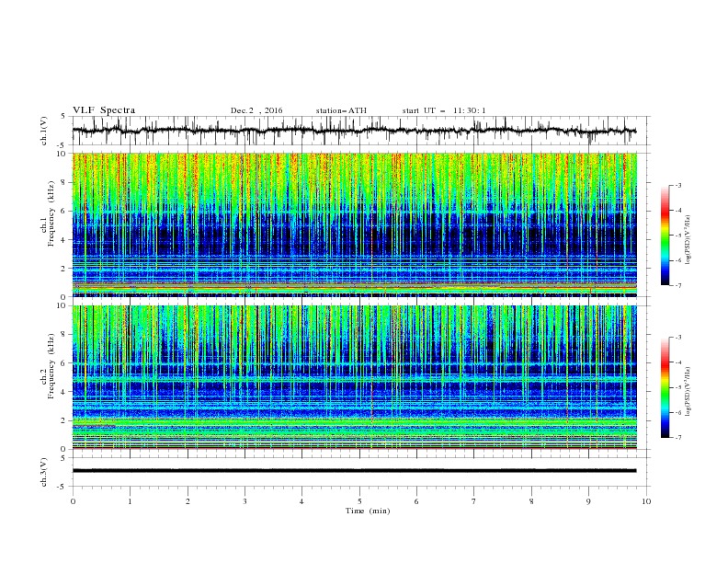Screen dimensions: 728x563
Task: Click the ch.1 PSD color scale bar
Action: click(665, 236)
